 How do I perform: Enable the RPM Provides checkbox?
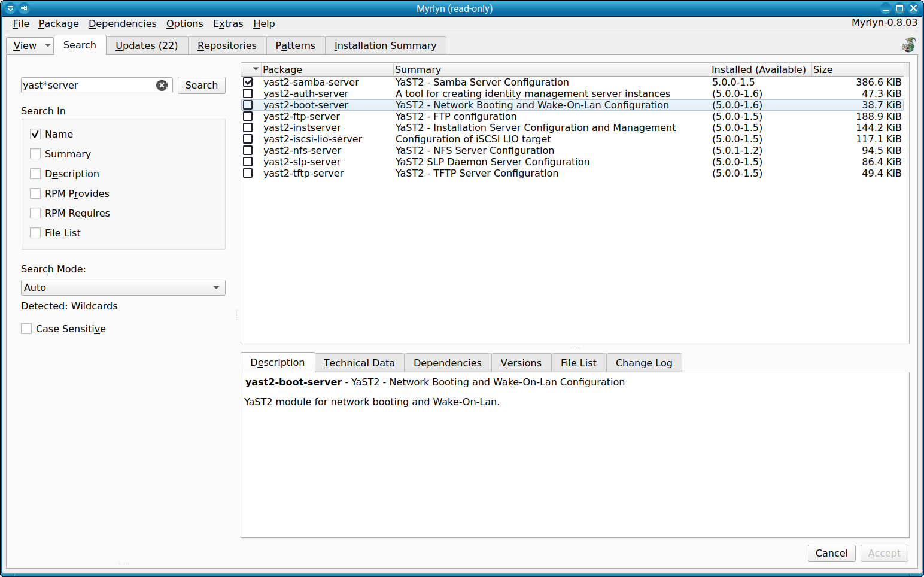click(35, 193)
